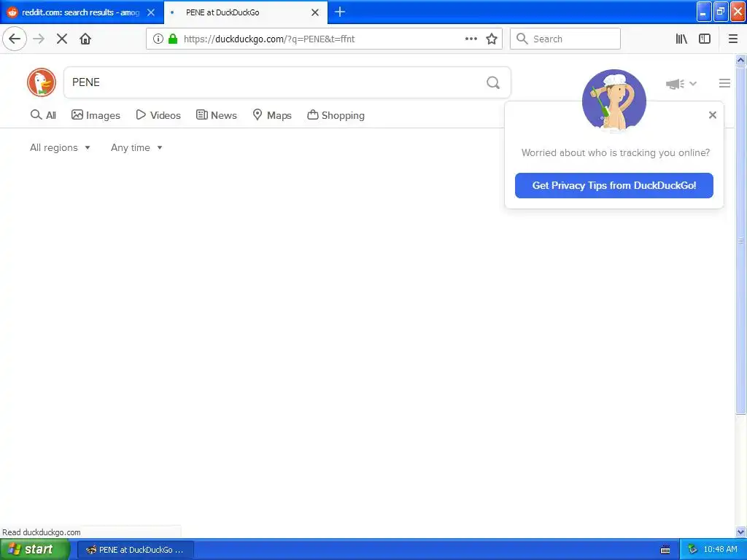Click PENE at DuckDuckGo taskbar button
Viewport: 747px width, 560px height.
click(x=136, y=550)
